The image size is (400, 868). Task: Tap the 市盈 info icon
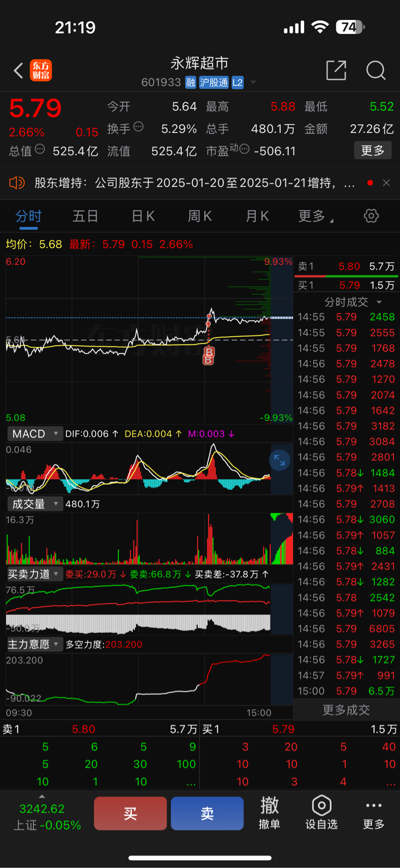point(244,150)
